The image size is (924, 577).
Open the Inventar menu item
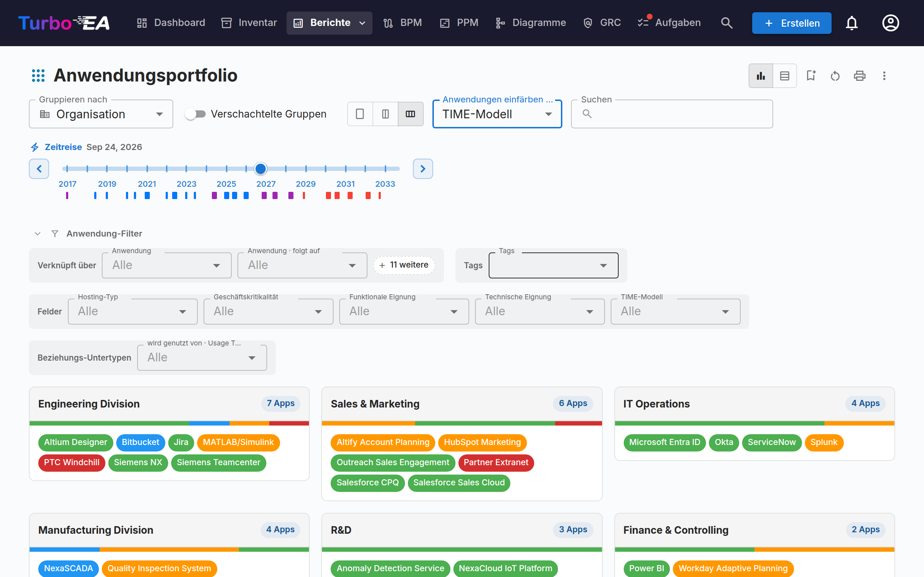249,23
